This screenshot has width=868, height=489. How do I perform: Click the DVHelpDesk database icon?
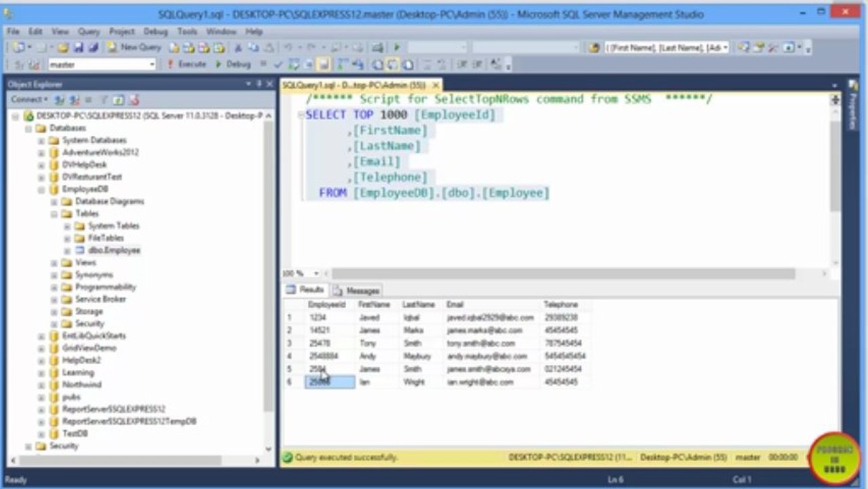coord(54,164)
